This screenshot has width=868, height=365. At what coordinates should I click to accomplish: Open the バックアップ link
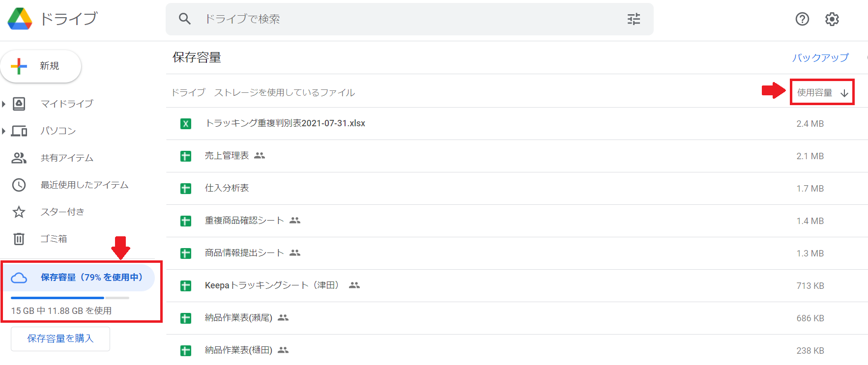click(x=820, y=57)
